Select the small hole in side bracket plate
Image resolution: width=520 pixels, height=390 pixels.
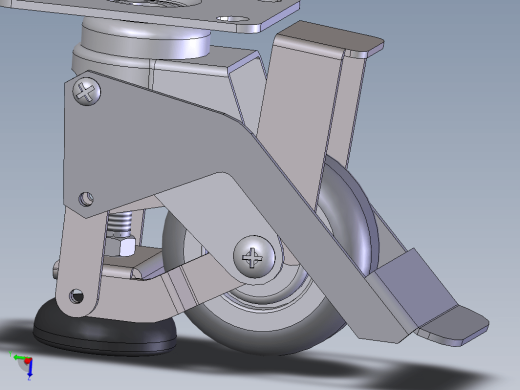(86, 199)
